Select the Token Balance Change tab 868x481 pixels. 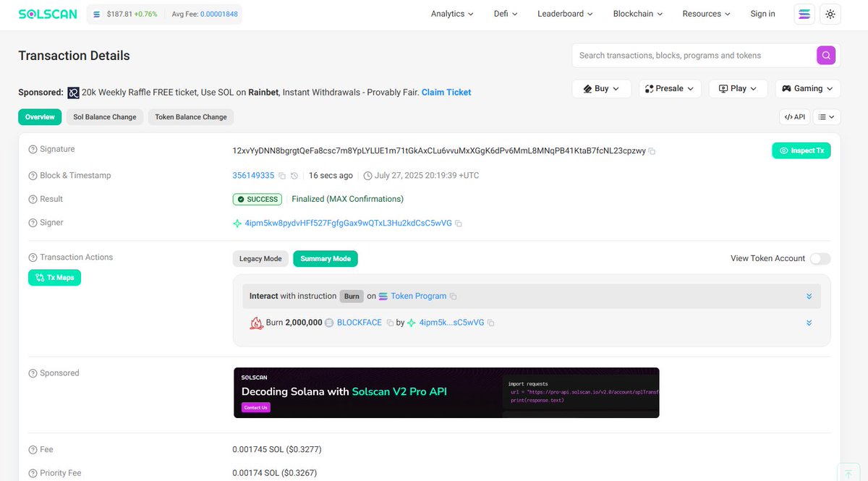[x=191, y=116]
